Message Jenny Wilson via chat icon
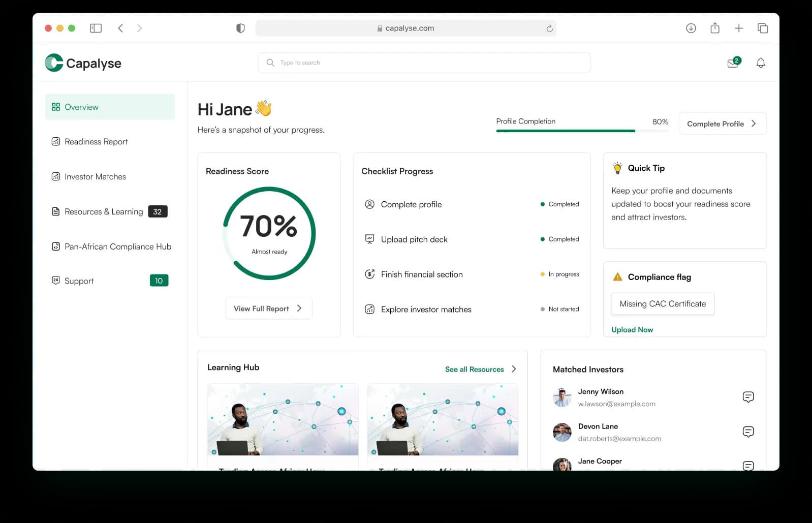812x523 pixels. pyautogui.click(x=748, y=397)
